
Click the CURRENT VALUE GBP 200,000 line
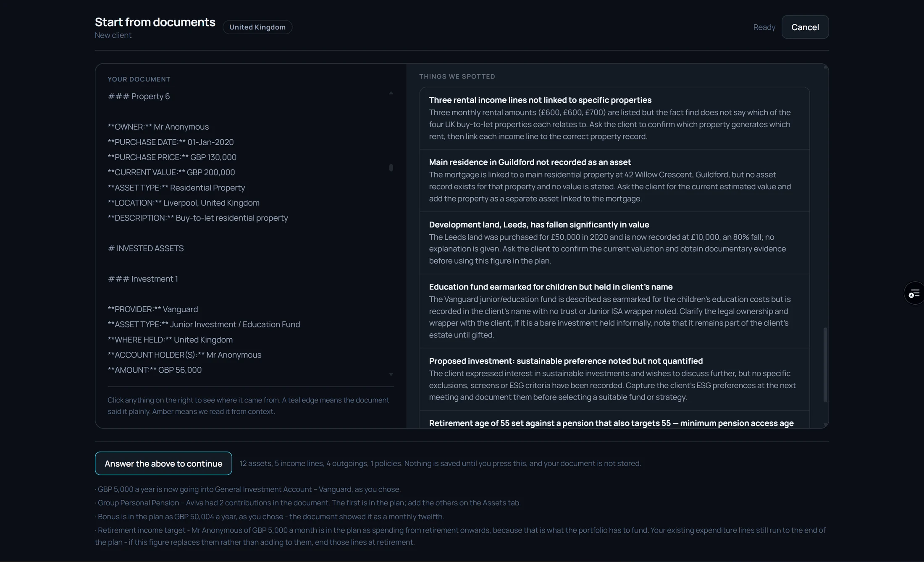(x=171, y=173)
